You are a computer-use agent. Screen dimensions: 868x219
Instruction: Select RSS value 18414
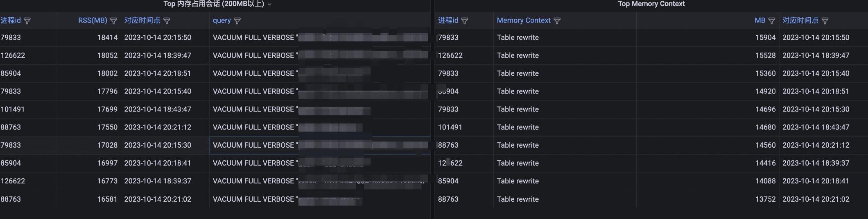pyautogui.click(x=107, y=38)
